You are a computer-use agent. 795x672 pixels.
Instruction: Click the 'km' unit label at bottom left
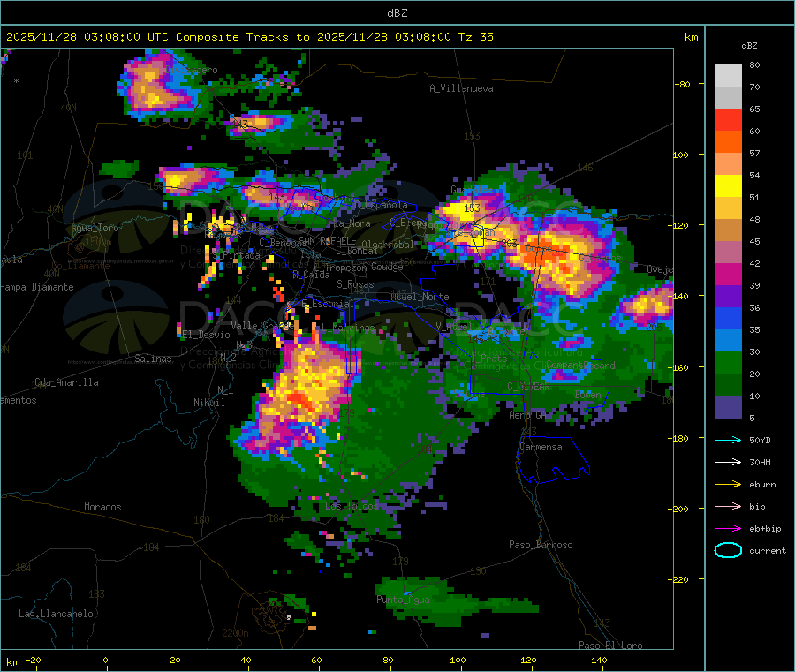[12, 662]
